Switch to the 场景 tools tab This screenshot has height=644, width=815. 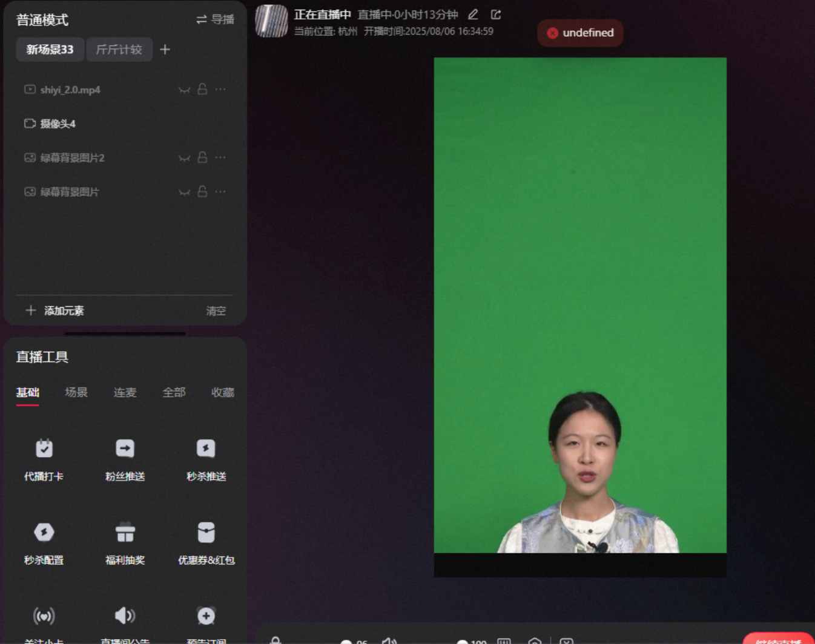[x=76, y=392]
